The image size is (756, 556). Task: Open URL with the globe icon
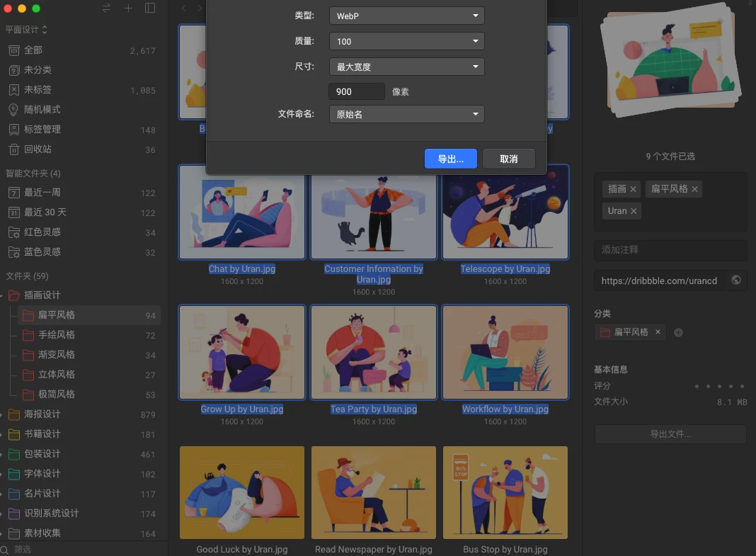point(736,280)
